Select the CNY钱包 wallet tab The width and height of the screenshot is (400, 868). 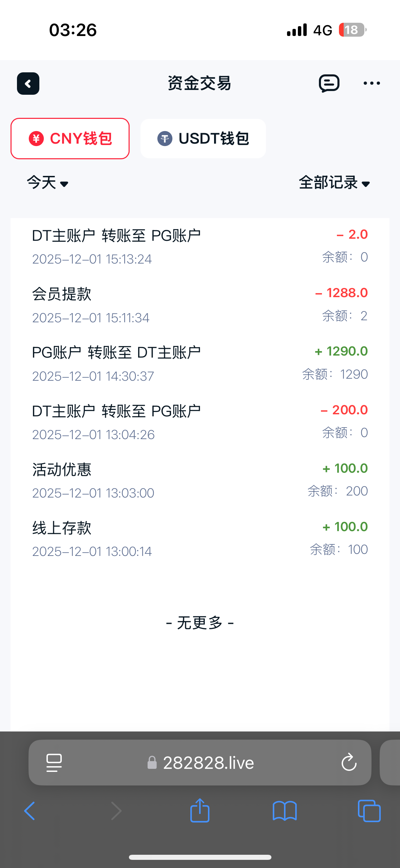pos(70,139)
